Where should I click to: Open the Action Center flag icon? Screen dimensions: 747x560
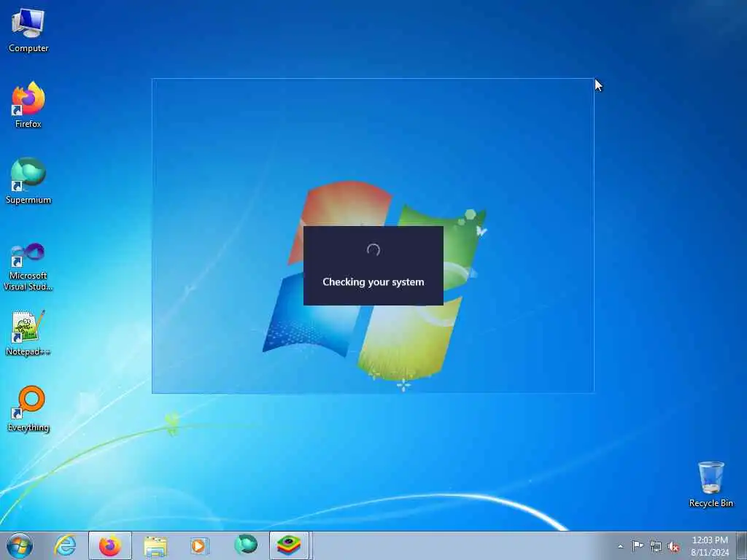tap(638, 546)
